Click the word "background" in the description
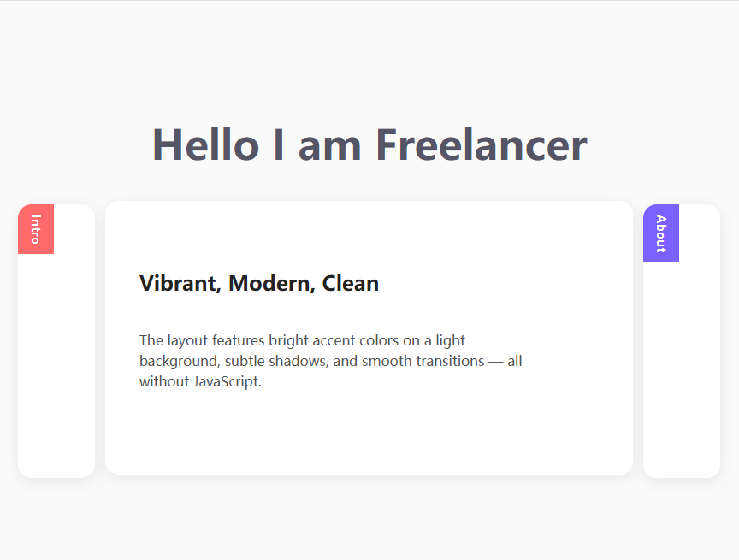Viewport: 739px width, 560px height. pyautogui.click(x=176, y=361)
